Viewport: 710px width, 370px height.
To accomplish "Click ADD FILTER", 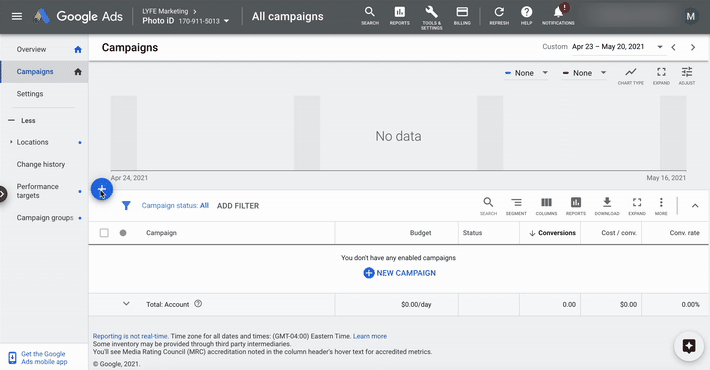I will point(238,206).
